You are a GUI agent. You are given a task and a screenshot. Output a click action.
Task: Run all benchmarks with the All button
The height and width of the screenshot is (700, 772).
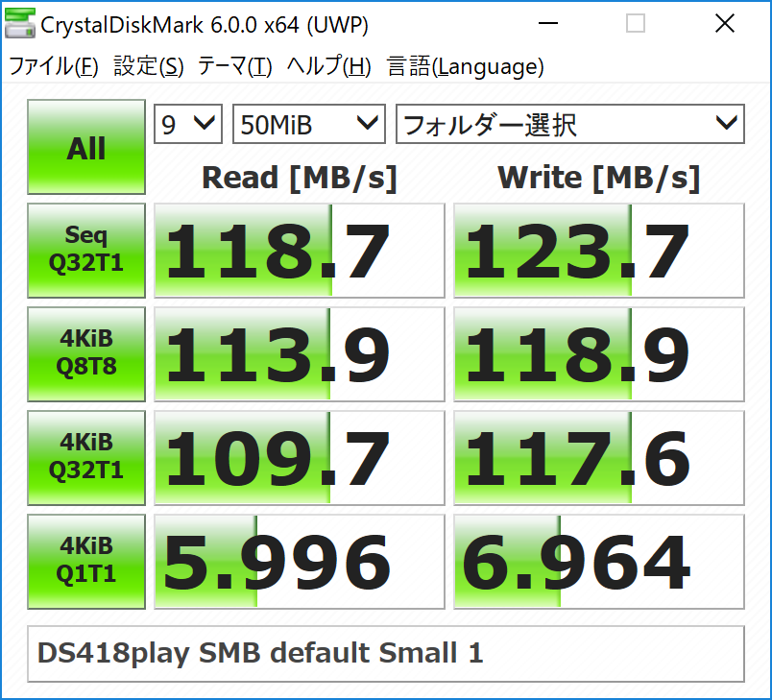86,147
